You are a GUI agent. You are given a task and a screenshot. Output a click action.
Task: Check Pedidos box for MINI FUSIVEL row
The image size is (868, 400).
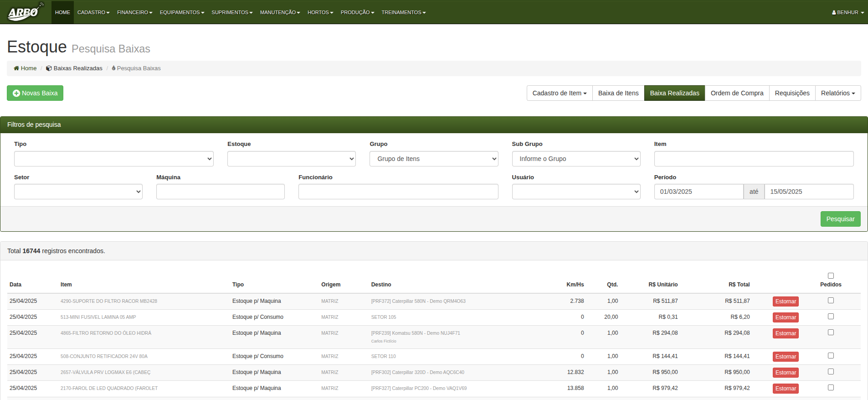click(x=831, y=317)
